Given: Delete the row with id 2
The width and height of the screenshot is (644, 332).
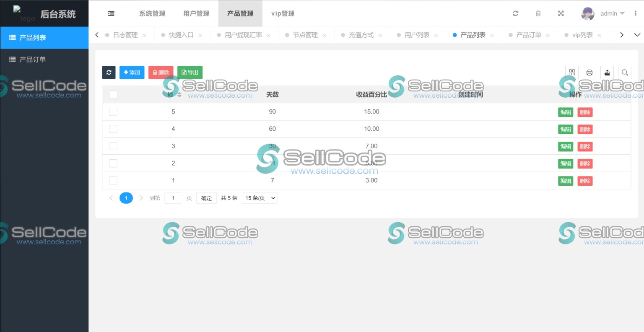Looking at the screenshot, I should (585, 164).
